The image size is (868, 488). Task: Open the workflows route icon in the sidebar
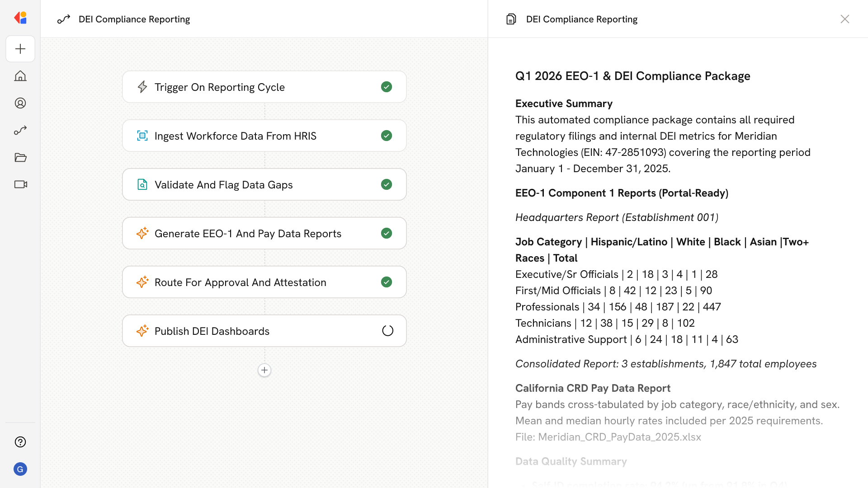[x=20, y=130]
